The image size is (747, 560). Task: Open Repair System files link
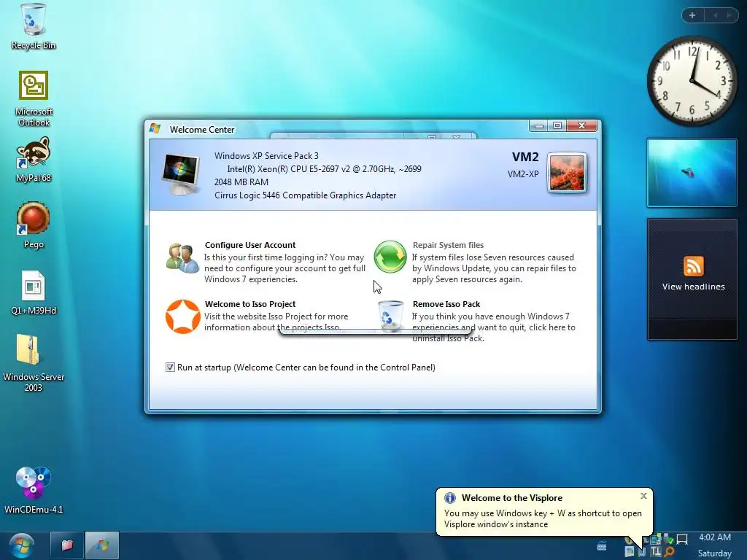click(x=448, y=245)
